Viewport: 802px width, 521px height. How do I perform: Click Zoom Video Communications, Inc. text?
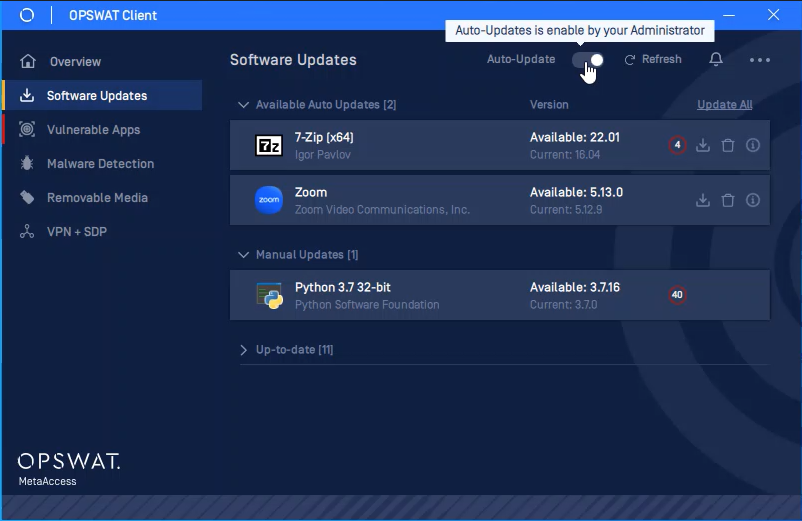pos(382,210)
